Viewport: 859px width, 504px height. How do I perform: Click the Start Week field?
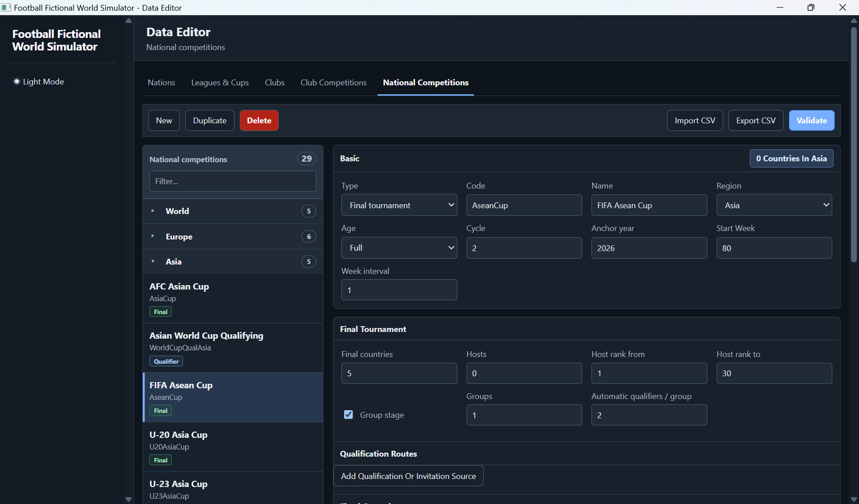pyautogui.click(x=774, y=248)
